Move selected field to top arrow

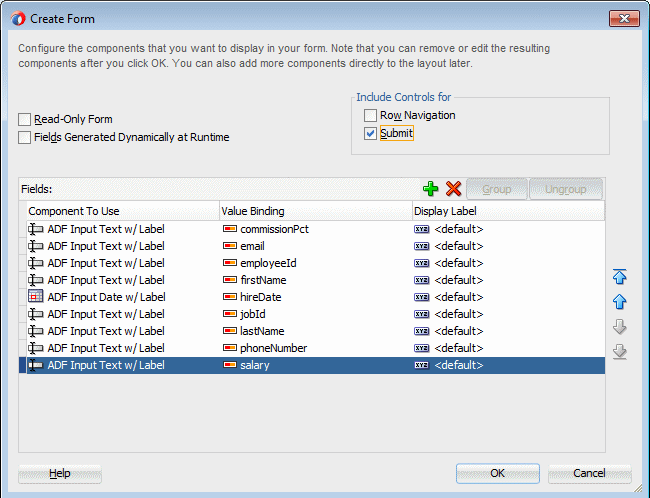click(619, 277)
